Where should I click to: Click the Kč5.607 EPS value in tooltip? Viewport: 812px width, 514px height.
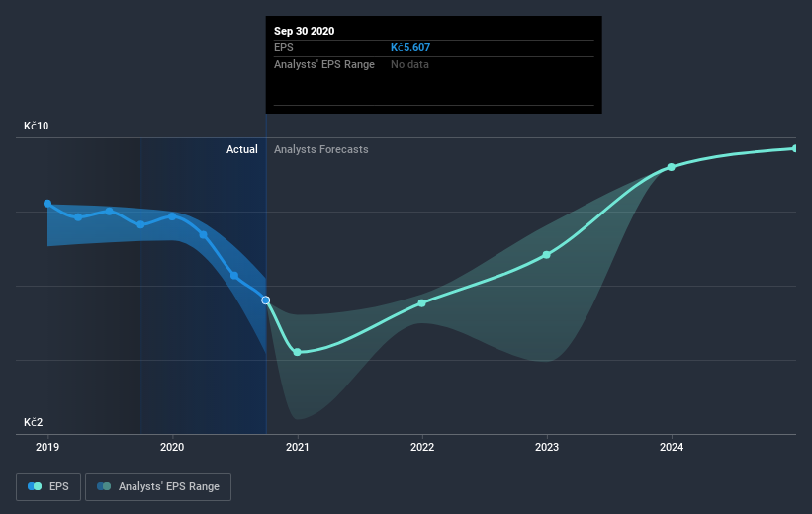coord(409,46)
